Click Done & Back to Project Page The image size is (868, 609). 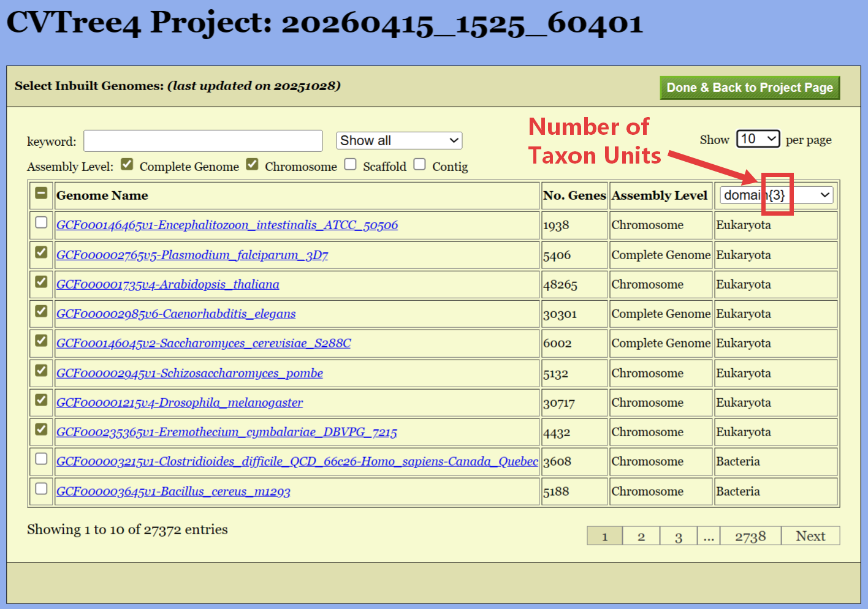pyautogui.click(x=749, y=88)
